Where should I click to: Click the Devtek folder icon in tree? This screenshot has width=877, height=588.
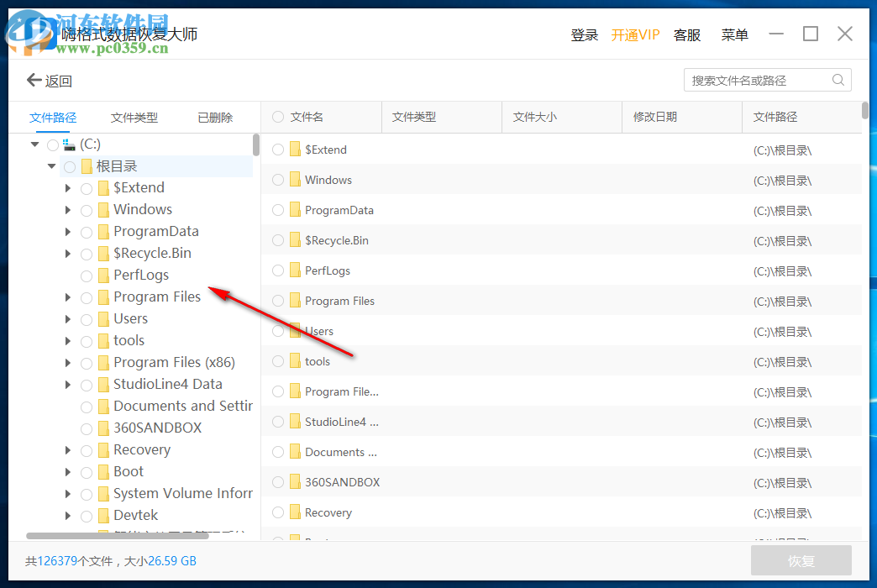pos(103,515)
